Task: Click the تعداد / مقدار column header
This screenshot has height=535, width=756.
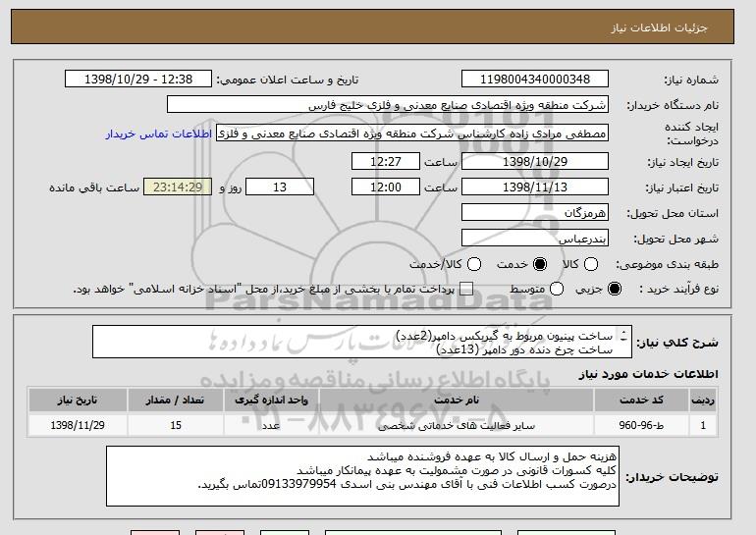Action: tap(175, 401)
